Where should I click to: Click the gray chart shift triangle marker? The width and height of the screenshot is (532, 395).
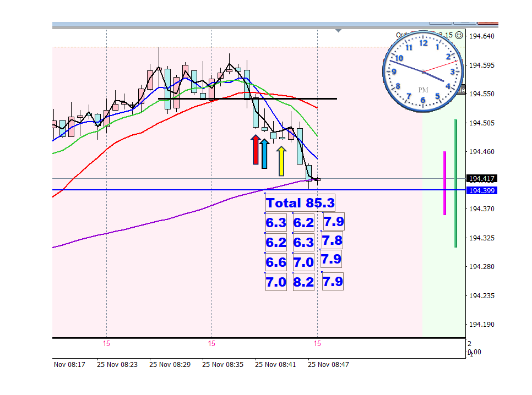338,31
